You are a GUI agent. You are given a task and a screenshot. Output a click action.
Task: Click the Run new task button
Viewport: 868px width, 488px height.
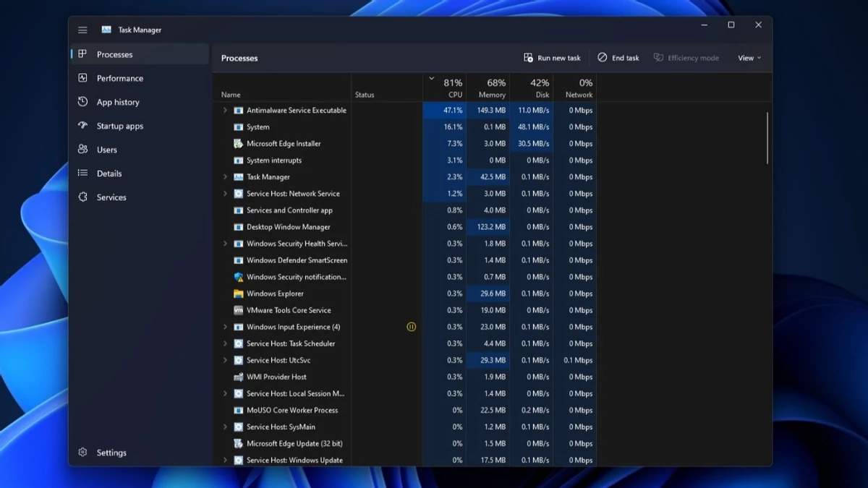pyautogui.click(x=552, y=58)
